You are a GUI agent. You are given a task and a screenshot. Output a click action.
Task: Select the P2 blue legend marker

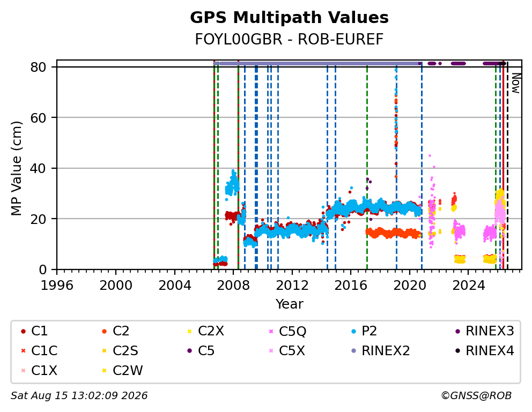353,331
